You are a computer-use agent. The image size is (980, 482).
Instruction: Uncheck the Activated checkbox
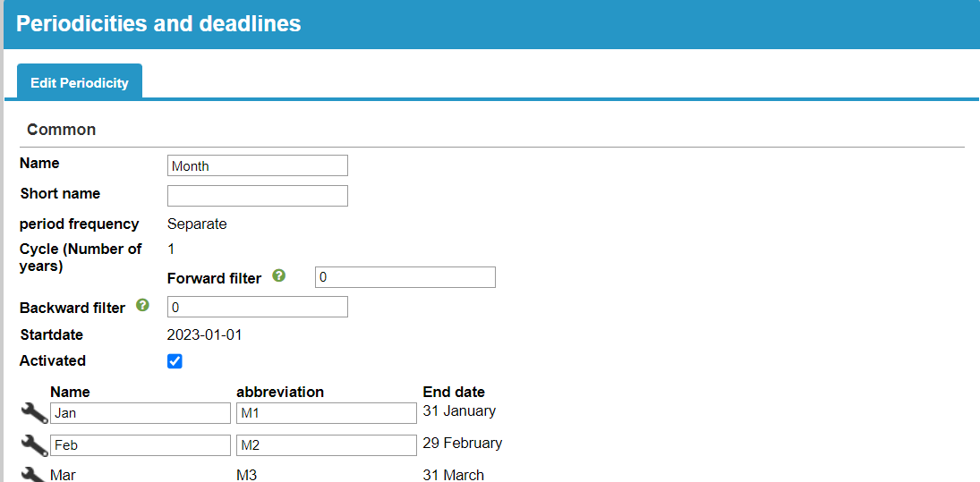[175, 361]
